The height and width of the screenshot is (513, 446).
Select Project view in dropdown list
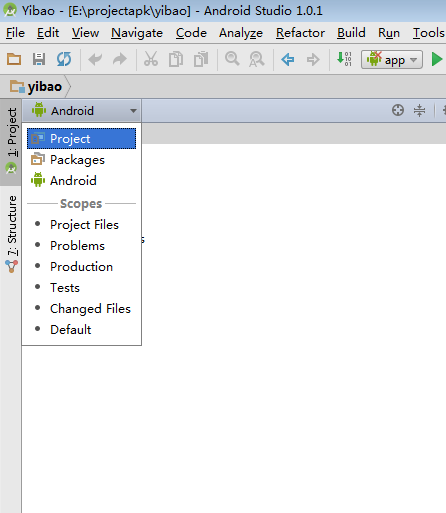point(82,139)
